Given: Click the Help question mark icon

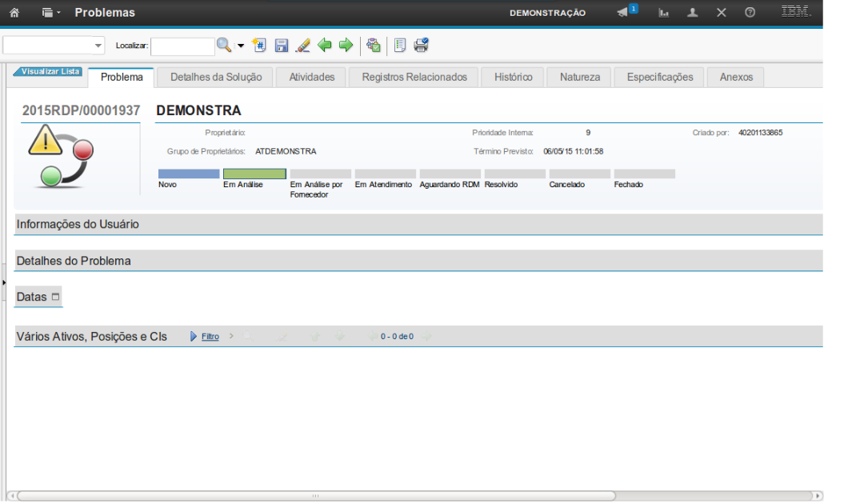Looking at the screenshot, I should click(750, 13).
